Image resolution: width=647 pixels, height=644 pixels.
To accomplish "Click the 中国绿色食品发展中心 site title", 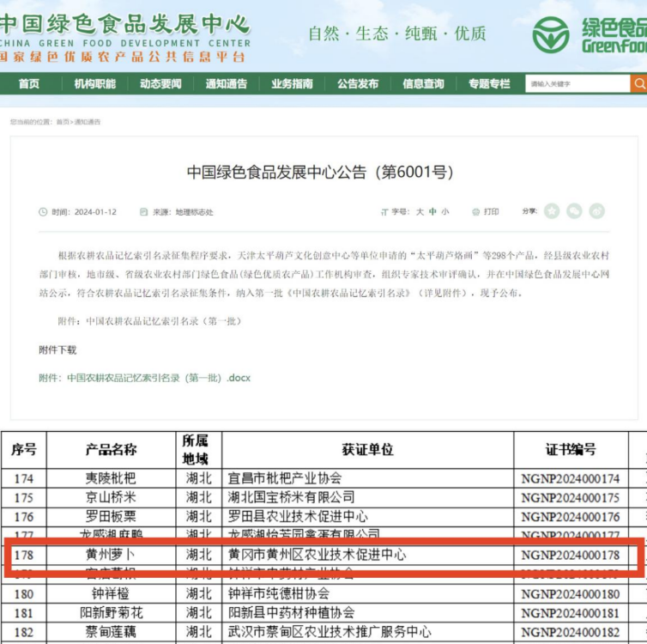I will click(124, 24).
